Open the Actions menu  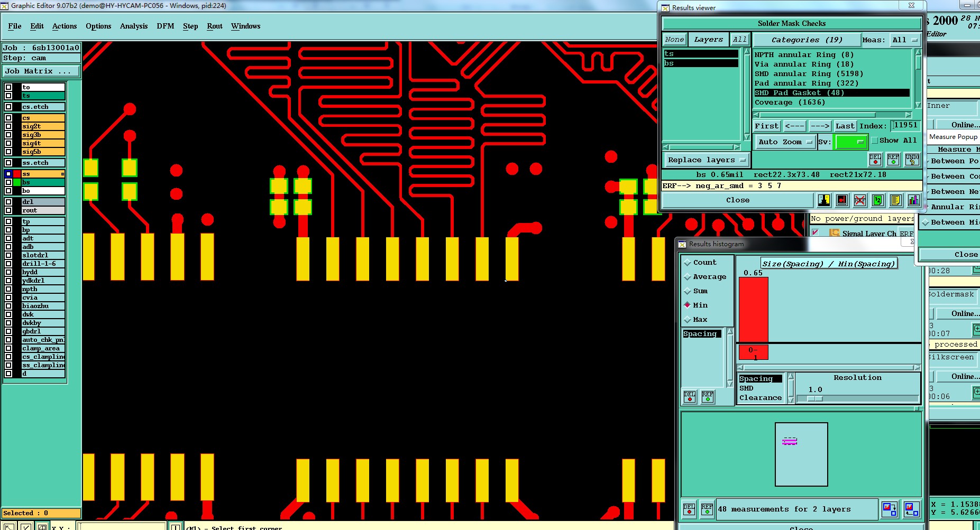[65, 26]
